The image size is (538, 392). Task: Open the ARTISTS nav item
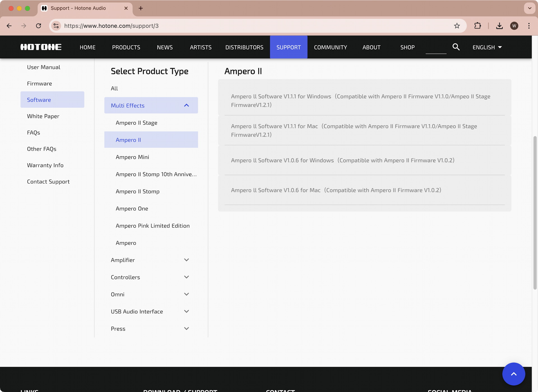(201, 47)
